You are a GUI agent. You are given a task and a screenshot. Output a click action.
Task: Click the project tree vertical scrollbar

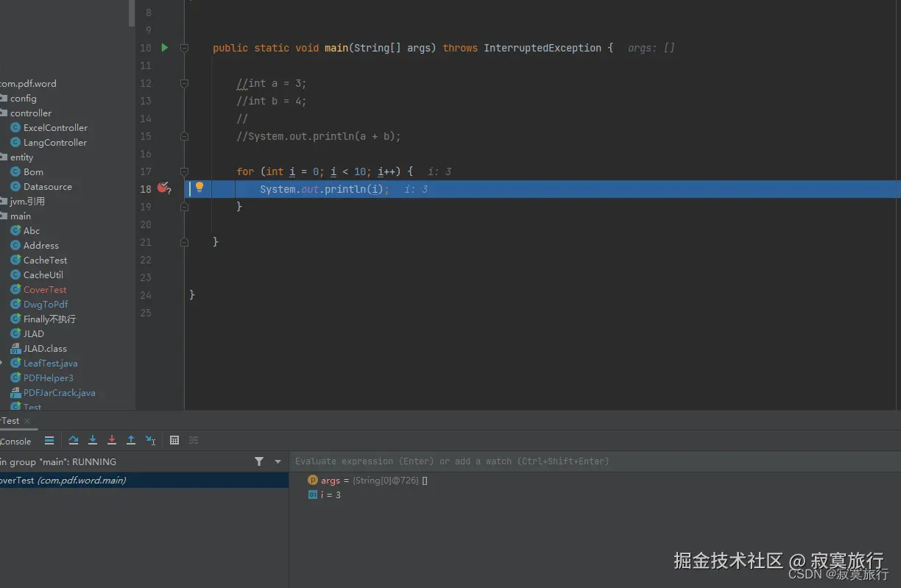132,13
